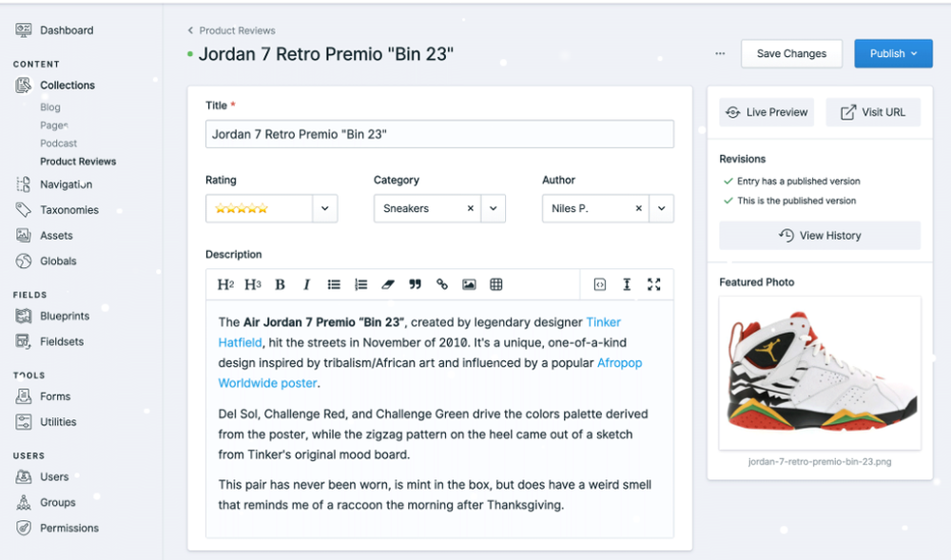Image resolution: width=951 pixels, height=560 pixels.
Task: Click 'Entry has a published version' text
Action: click(x=799, y=182)
